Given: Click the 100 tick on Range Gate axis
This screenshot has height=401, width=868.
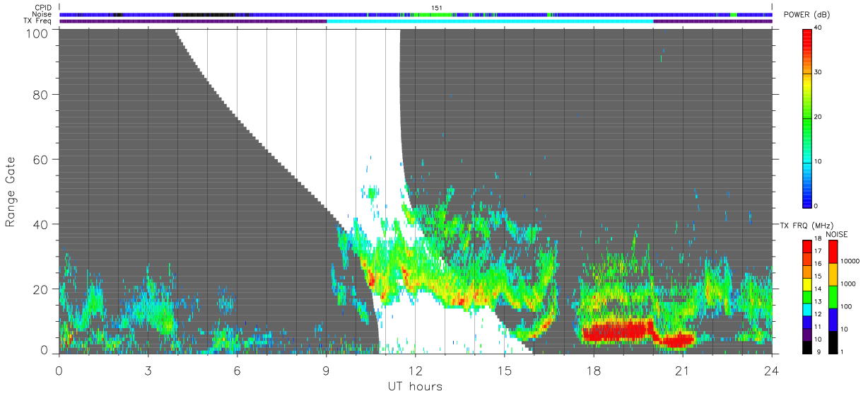Looking at the screenshot, I should [x=38, y=33].
